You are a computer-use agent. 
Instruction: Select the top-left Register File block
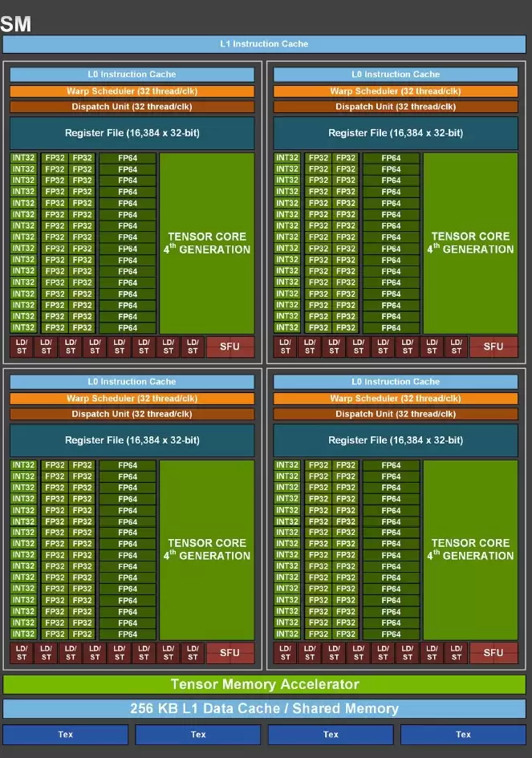click(x=132, y=133)
